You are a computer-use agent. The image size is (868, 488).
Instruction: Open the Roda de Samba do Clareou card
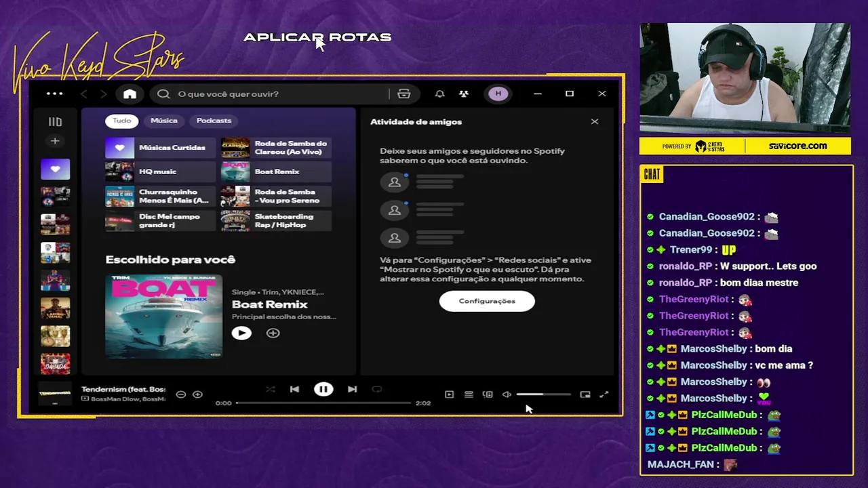coord(277,148)
